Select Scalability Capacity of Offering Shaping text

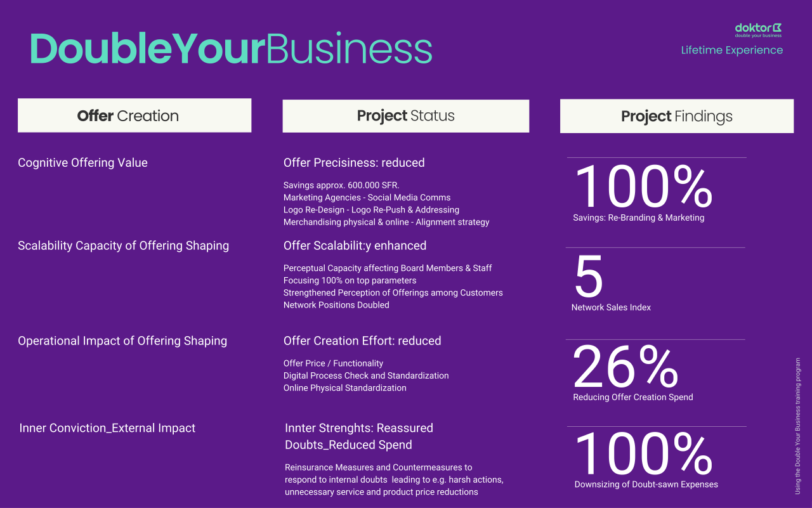123,246
